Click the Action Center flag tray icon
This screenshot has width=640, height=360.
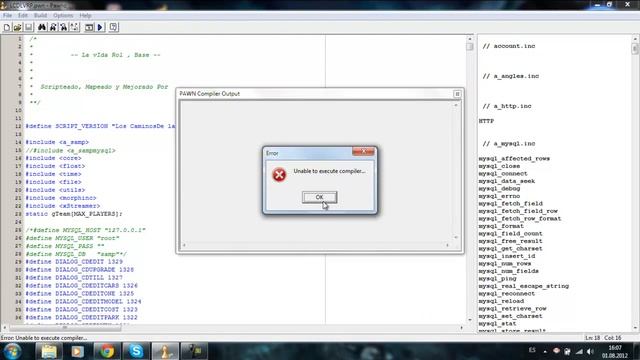point(568,351)
